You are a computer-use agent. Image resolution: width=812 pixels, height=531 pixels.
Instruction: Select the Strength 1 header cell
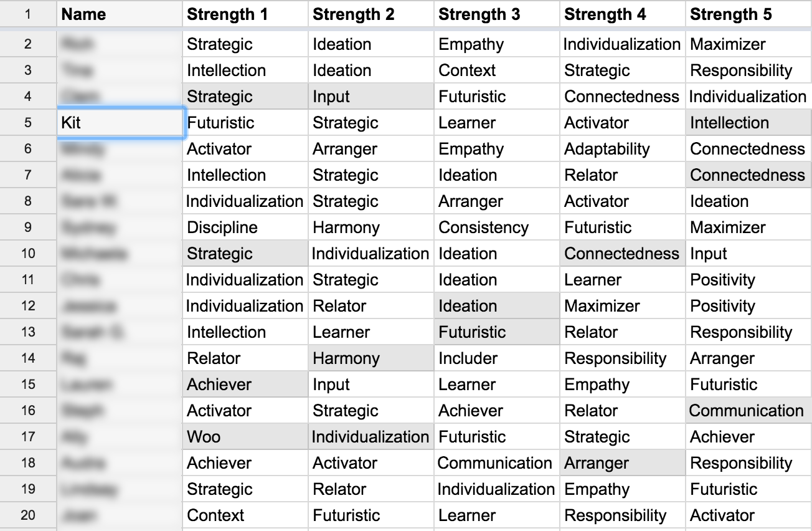[246, 14]
